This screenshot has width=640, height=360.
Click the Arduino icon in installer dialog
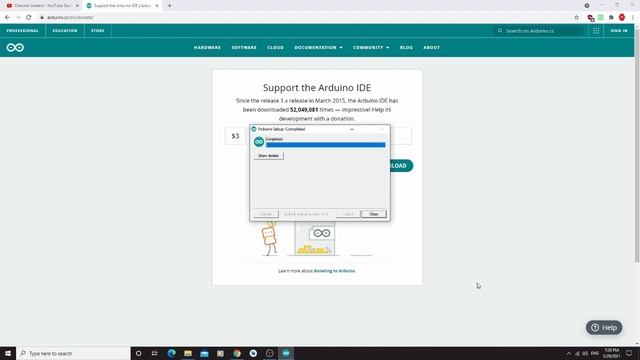pyautogui.click(x=259, y=142)
